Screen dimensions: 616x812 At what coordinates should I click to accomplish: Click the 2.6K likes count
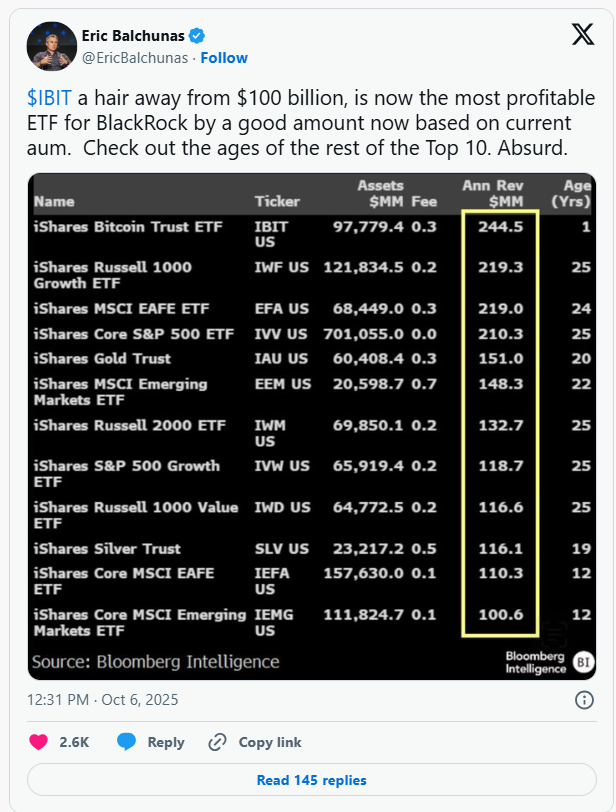pos(74,742)
